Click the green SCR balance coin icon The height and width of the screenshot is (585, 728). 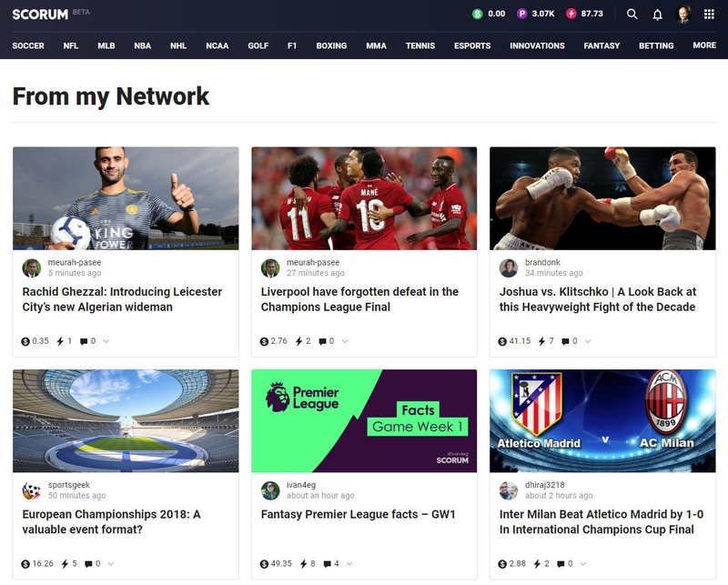click(477, 14)
